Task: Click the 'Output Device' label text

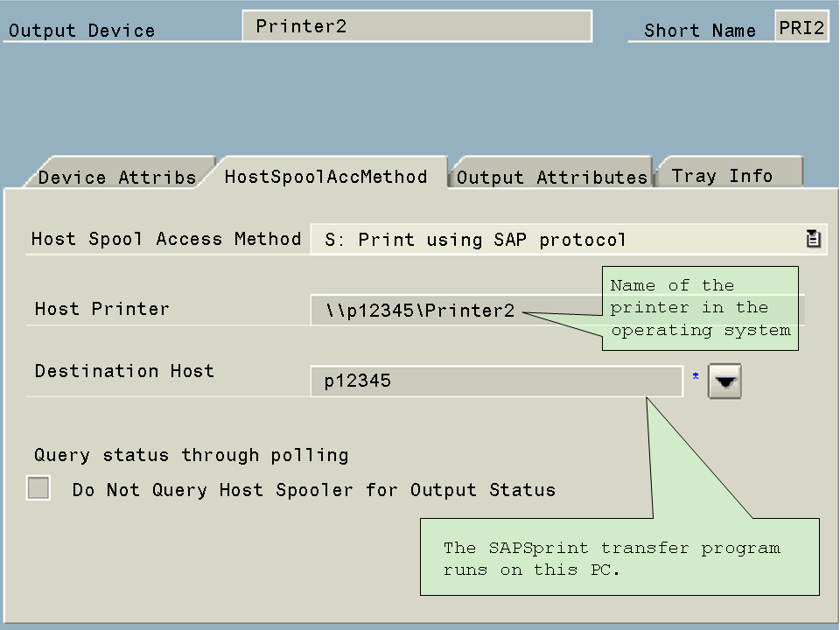Action: pyautogui.click(x=81, y=31)
